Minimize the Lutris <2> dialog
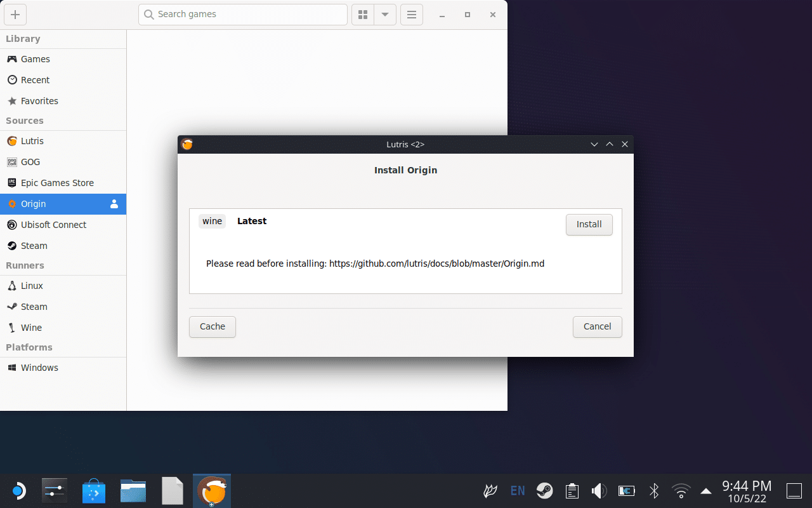The width and height of the screenshot is (812, 508). (x=594, y=144)
